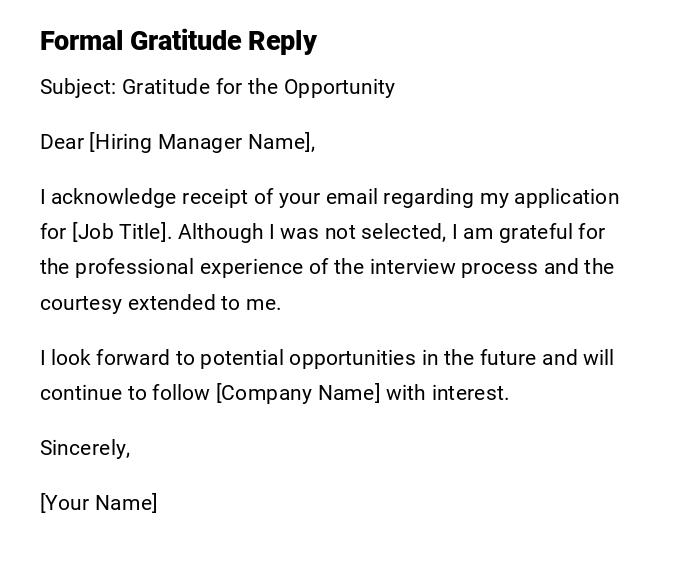700x566 pixels.
Task: Click the word "interest." ending the paragraph
Action: (470, 393)
